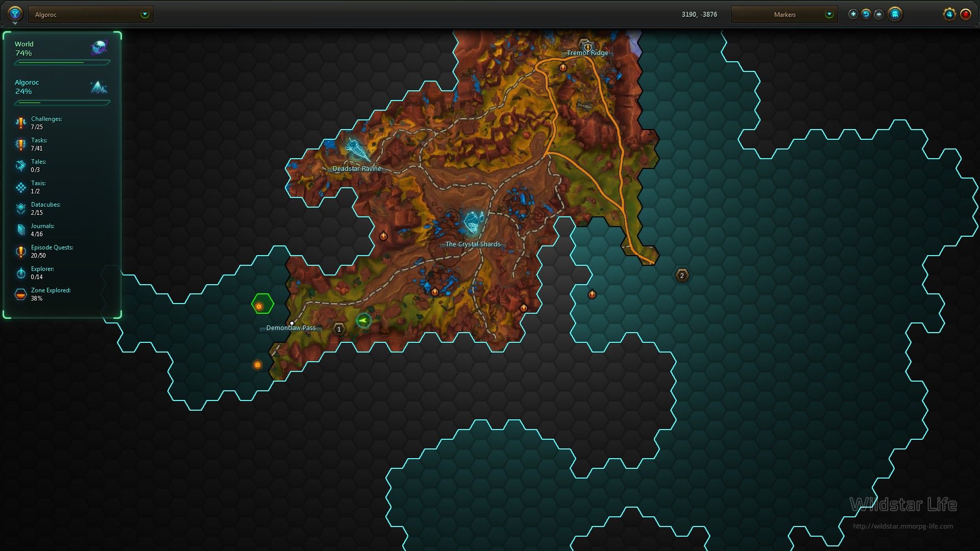
Task: Click the Algoroc mountain icon
Action: tap(99, 87)
